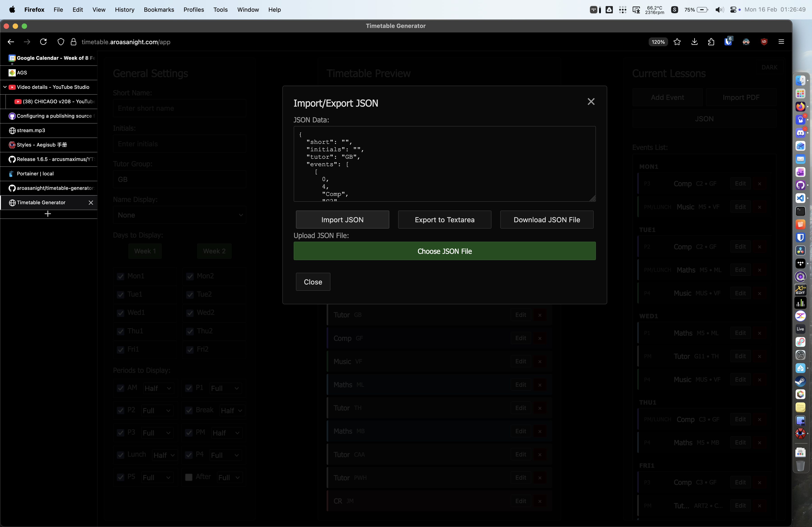Viewport: 812px width, 527px height.
Task: Collapse the Video details YouTube Studio tab group
Action: tap(5, 87)
